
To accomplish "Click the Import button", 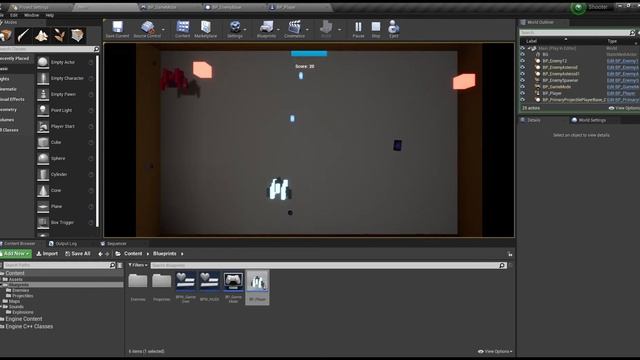I will 47,254.
